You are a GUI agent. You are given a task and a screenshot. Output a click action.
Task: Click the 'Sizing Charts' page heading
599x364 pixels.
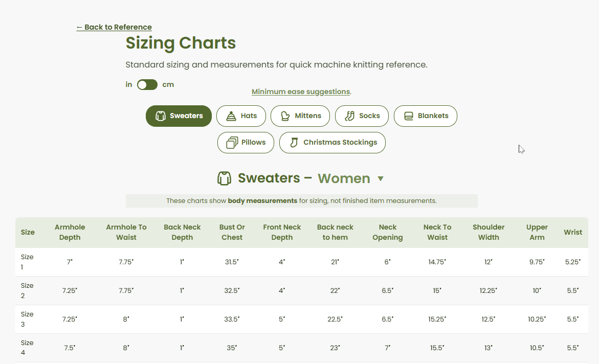[181, 43]
